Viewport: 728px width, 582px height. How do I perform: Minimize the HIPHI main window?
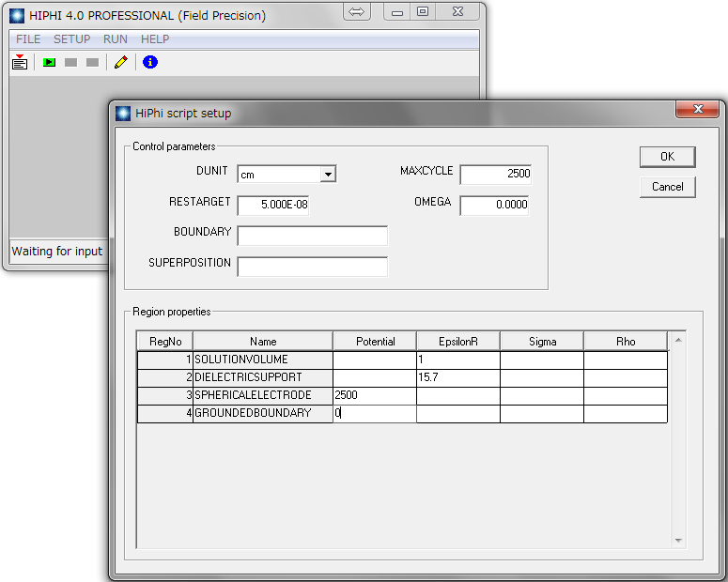[397, 11]
